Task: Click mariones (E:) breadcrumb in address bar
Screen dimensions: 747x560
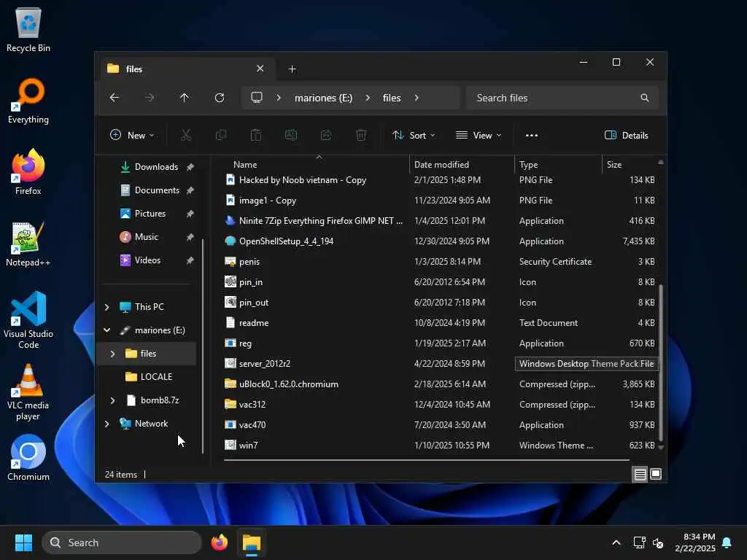Action: click(323, 98)
